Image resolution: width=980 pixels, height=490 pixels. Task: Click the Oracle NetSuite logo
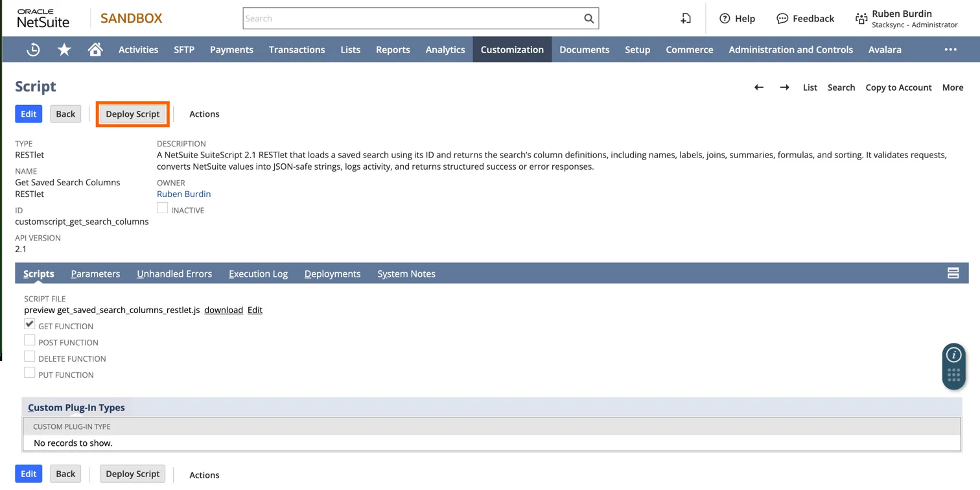43,19
